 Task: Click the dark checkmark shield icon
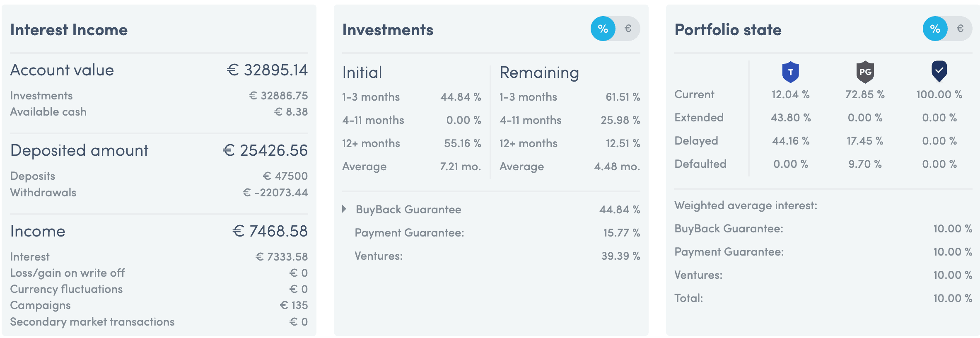(x=939, y=71)
